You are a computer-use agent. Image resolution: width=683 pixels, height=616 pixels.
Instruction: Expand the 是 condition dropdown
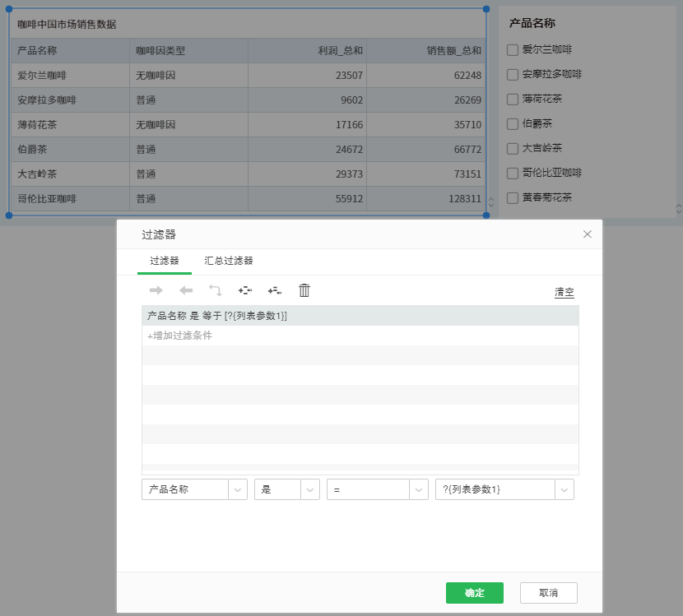310,489
